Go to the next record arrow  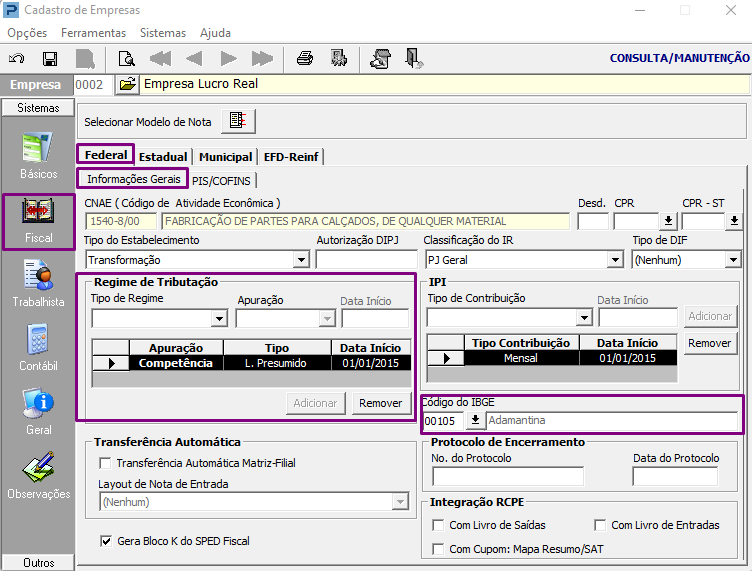click(228, 59)
